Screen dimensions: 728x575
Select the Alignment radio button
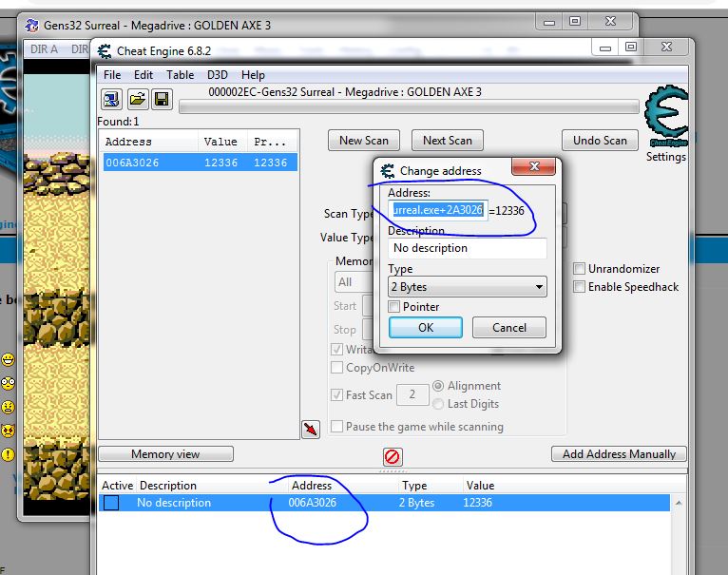tap(438, 386)
